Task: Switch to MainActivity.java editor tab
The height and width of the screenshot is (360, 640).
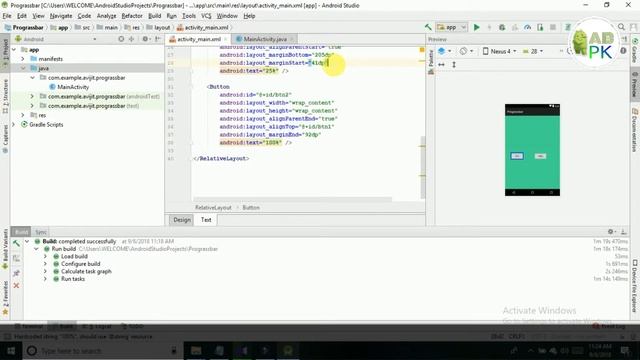Action: click(x=264, y=39)
